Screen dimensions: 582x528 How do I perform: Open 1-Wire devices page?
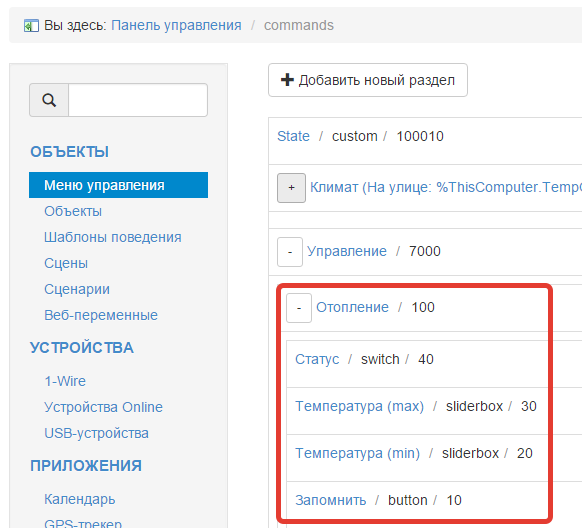[65, 381]
